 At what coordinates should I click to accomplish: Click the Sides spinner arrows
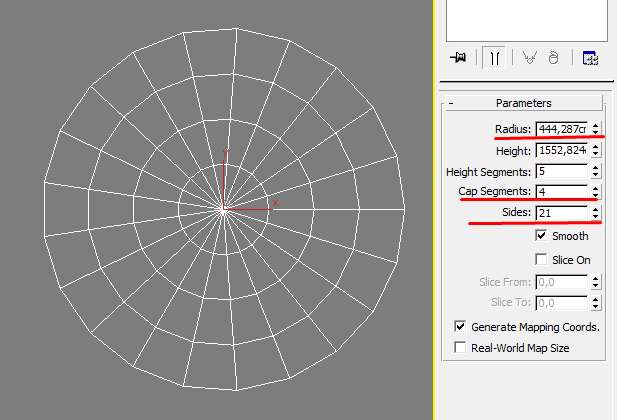(596, 213)
